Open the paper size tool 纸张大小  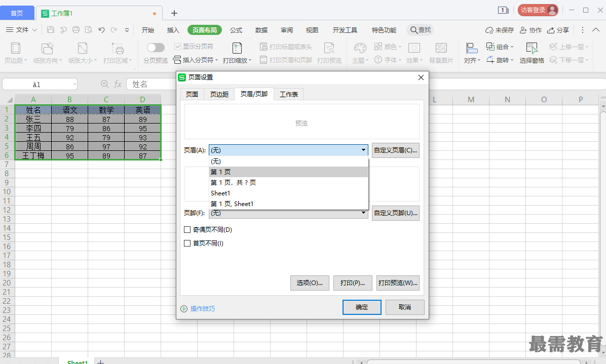click(x=83, y=53)
